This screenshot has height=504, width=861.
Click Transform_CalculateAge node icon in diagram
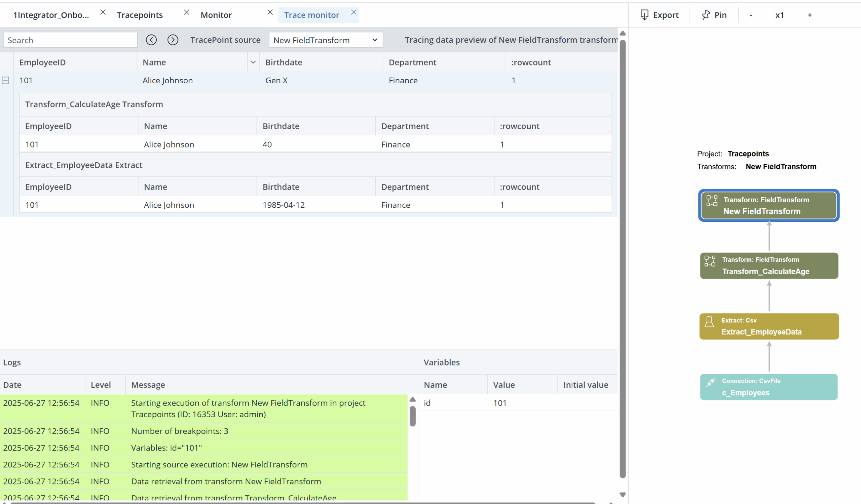coord(710,261)
